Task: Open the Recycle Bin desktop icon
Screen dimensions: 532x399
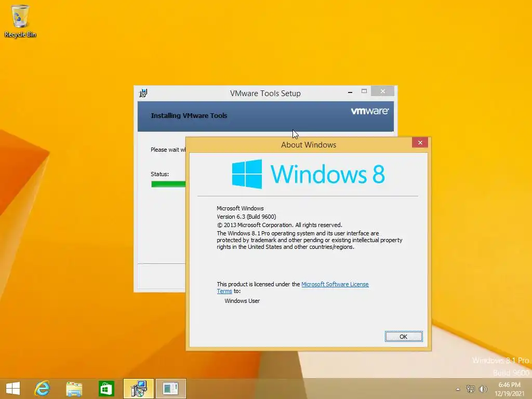Action: [x=20, y=21]
